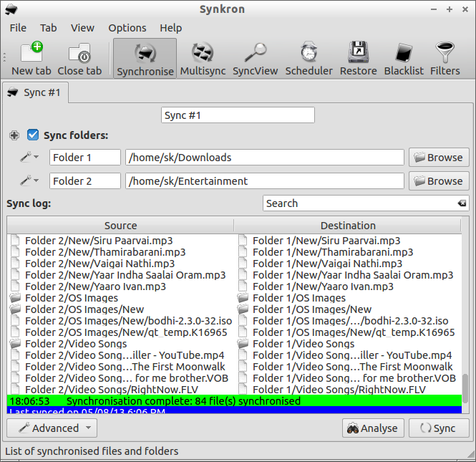
Task: Click the Source column header
Action: [120, 226]
